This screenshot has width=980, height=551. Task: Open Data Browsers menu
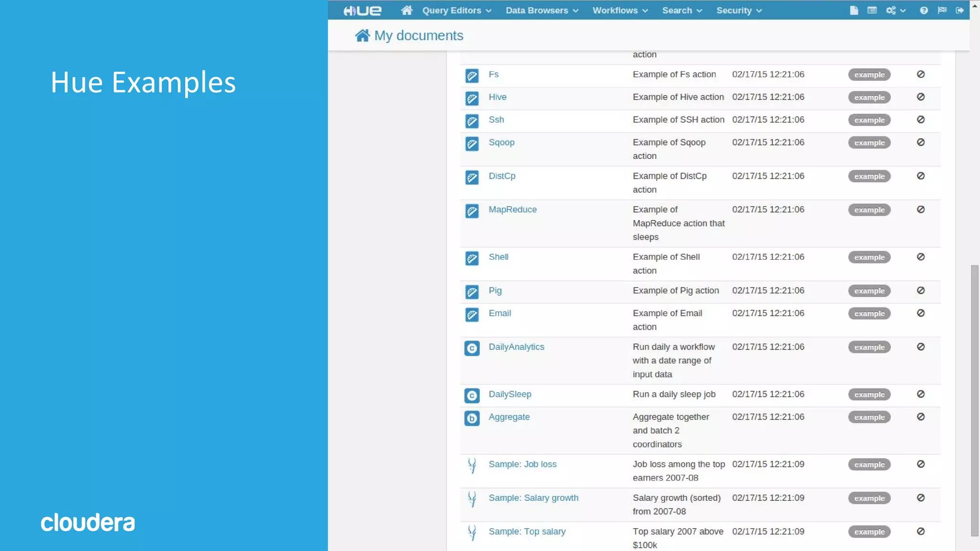click(542, 11)
